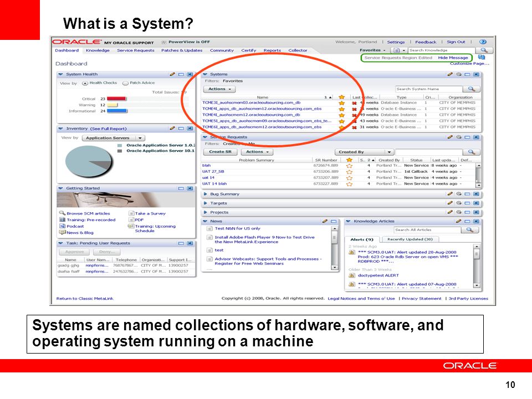The height and width of the screenshot is (399, 532).
Task: Open the Favorites dropdown menu
Action: click(x=372, y=50)
